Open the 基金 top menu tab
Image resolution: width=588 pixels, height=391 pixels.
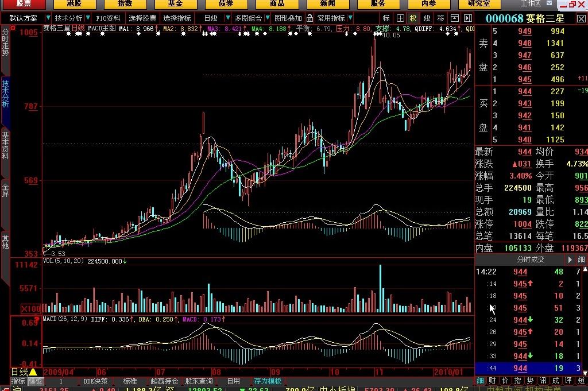click(175, 4)
